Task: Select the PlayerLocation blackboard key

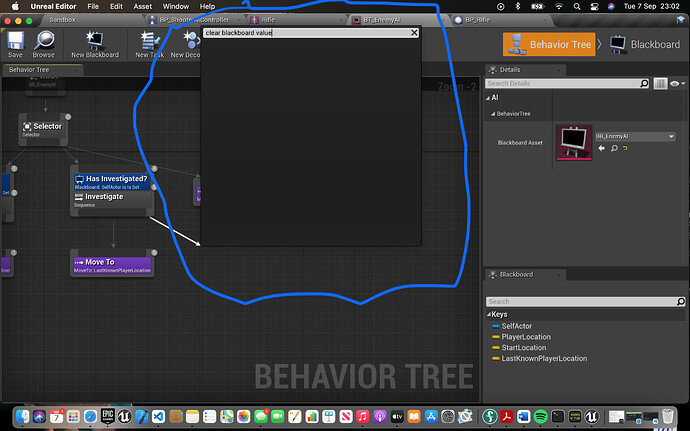Action: click(526, 337)
